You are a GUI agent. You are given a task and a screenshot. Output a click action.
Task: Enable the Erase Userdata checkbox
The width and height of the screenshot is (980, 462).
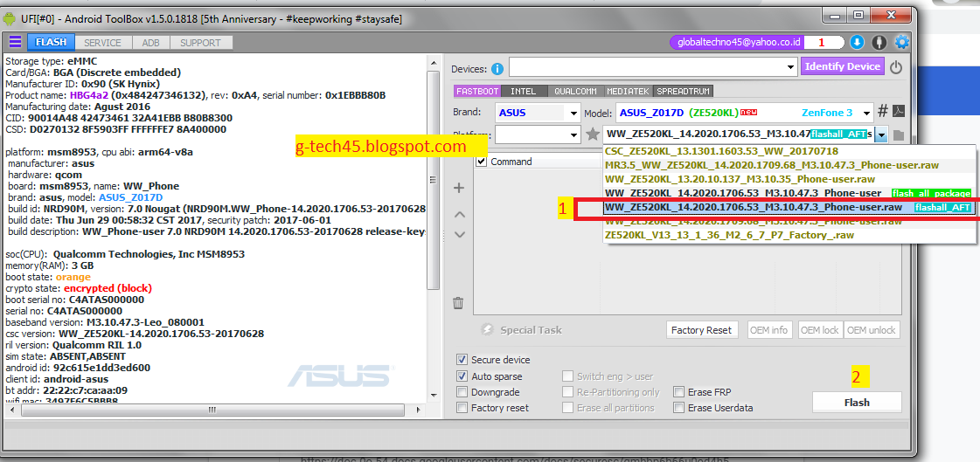pos(678,408)
